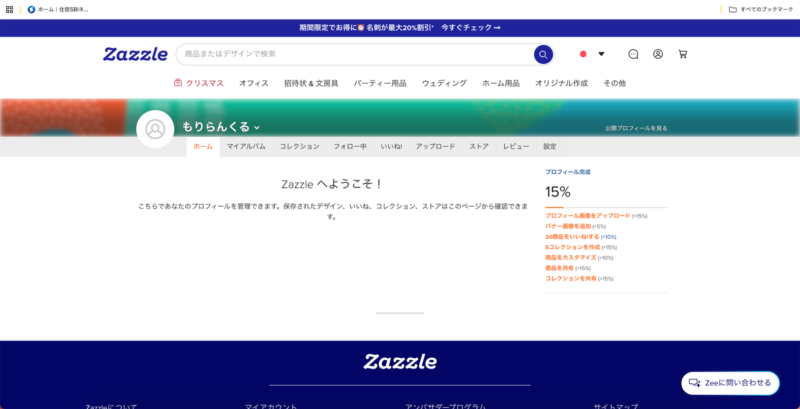Open the ウェディング menu
Screen dimensions: 800x409
point(444,83)
